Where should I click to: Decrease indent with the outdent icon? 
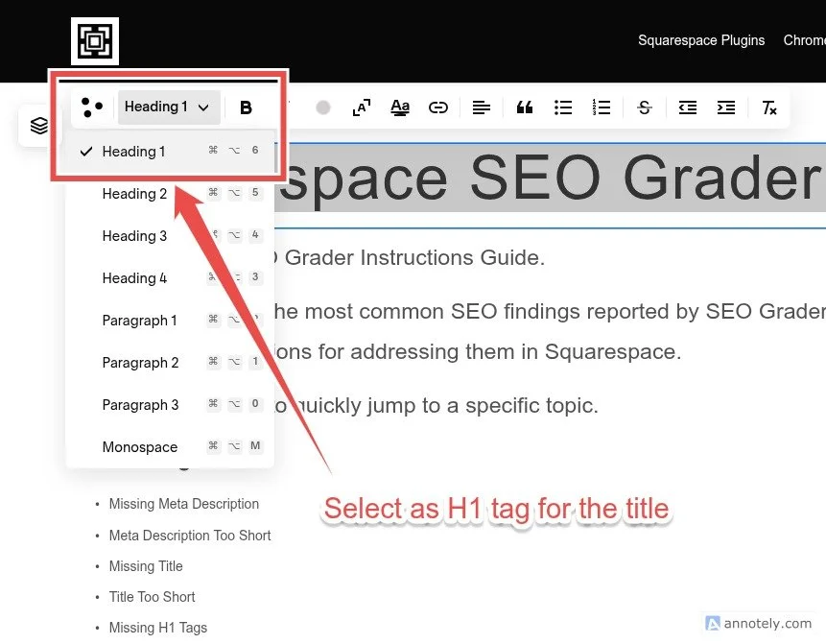coord(688,107)
